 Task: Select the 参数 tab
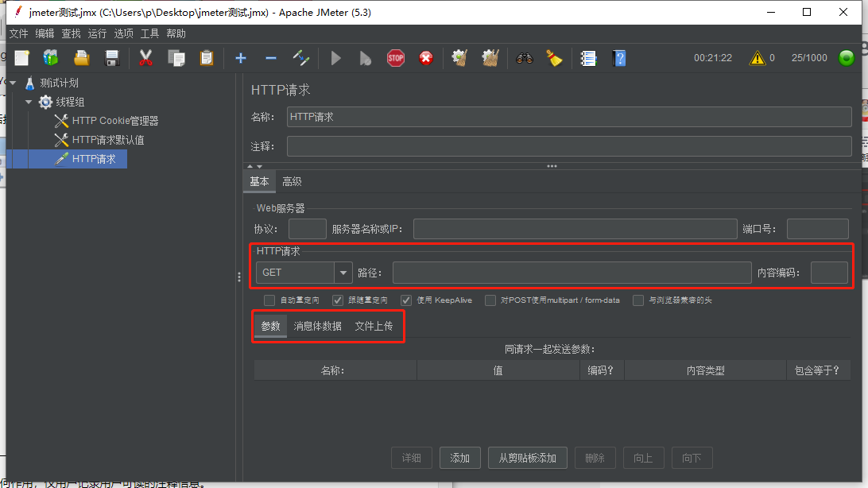click(271, 326)
